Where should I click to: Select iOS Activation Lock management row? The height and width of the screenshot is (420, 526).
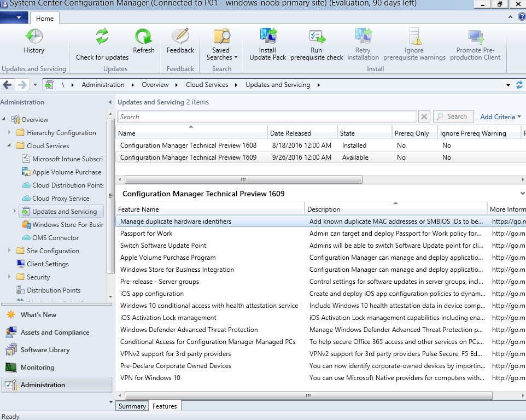coord(321,318)
